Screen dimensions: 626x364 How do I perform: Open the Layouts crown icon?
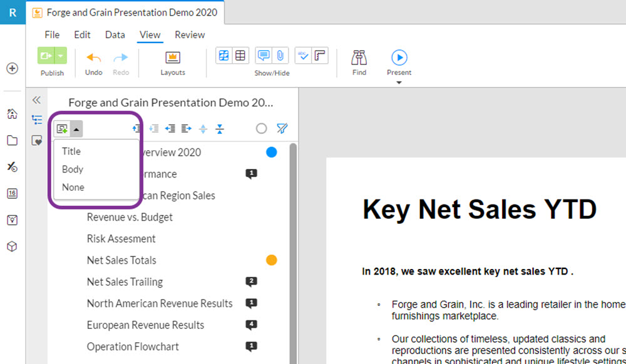173,58
